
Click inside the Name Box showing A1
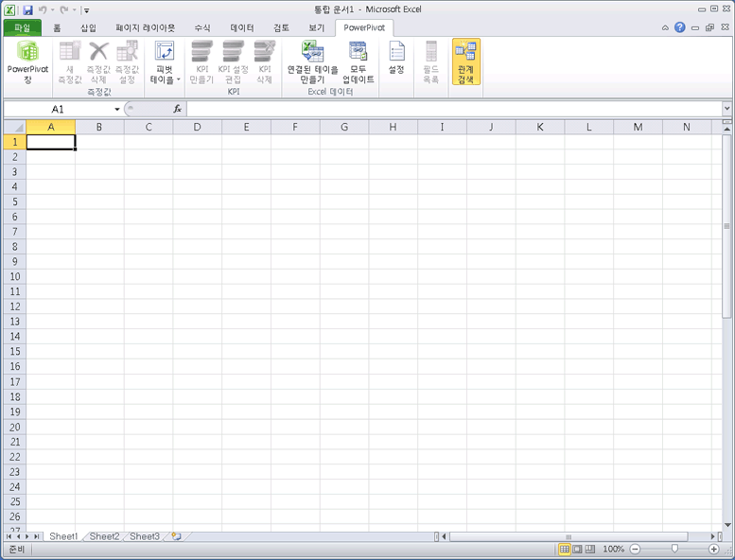(x=58, y=109)
